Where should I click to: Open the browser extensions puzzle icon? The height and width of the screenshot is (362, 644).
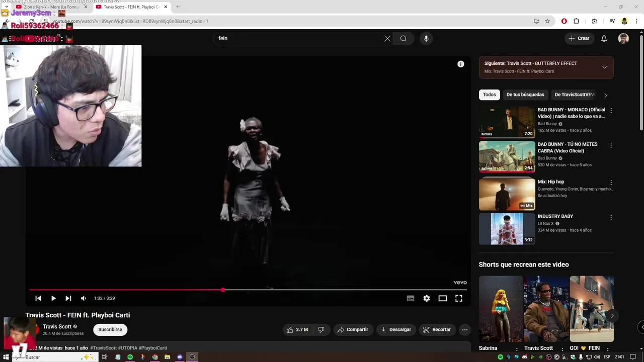click(x=577, y=21)
